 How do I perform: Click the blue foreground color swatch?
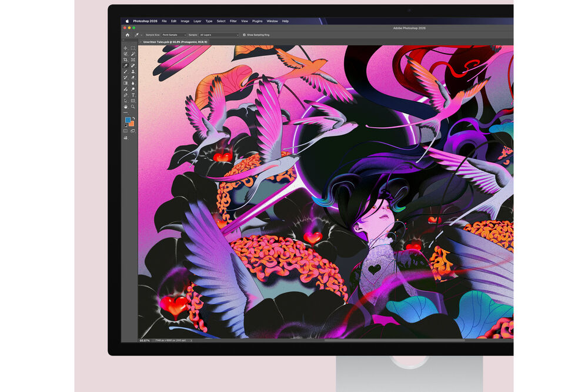(127, 120)
